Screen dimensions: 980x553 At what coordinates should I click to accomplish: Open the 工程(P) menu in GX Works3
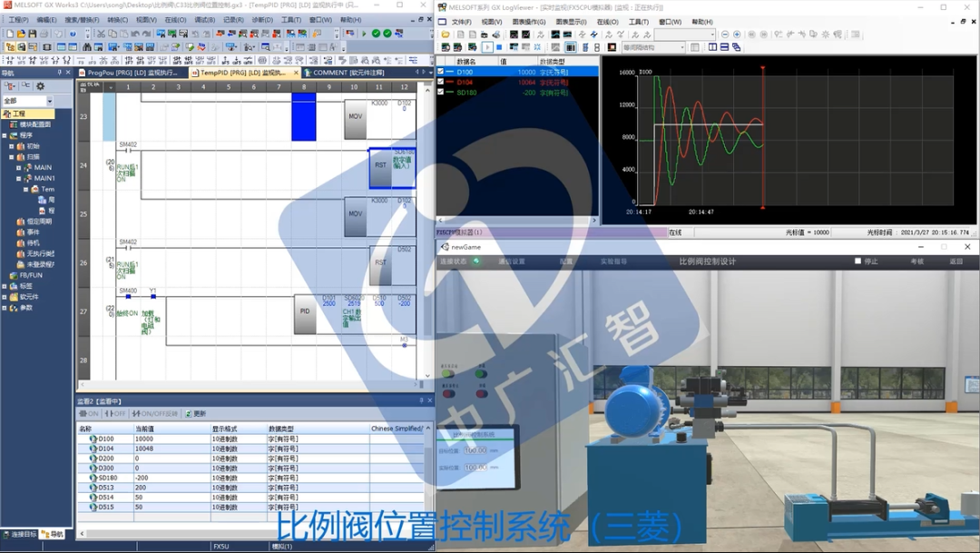(x=18, y=20)
